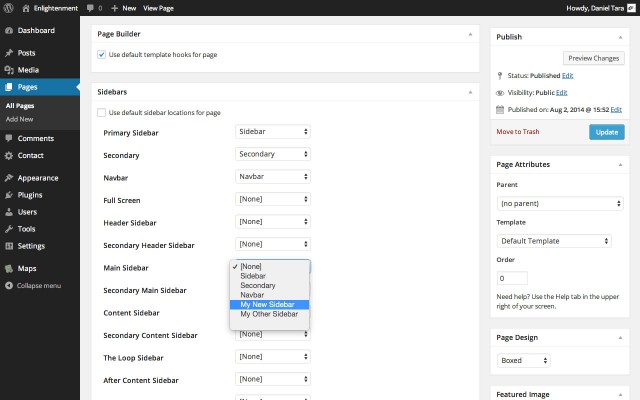
Task: Click the Dashboard icon in sidebar
Action: click(9, 31)
